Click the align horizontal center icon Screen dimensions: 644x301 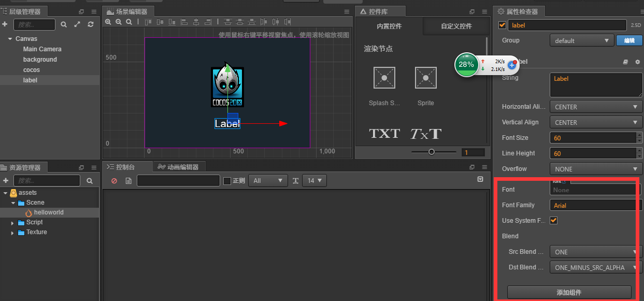tap(196, 22)
